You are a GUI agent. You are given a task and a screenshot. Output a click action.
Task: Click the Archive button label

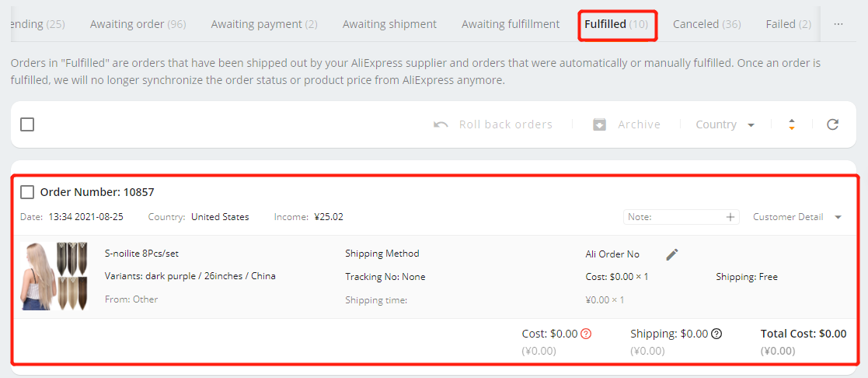[x=639, y=124]
